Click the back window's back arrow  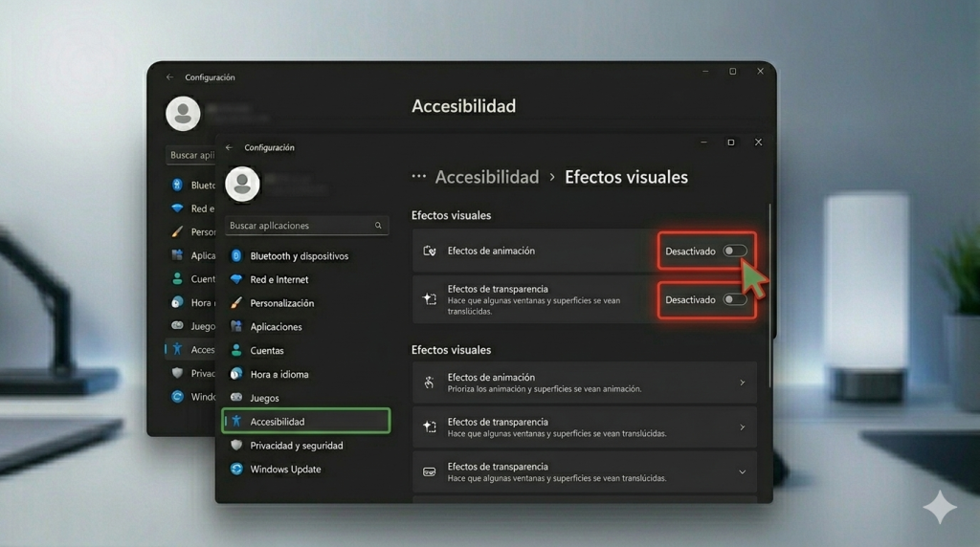click(x=169, y=77)
